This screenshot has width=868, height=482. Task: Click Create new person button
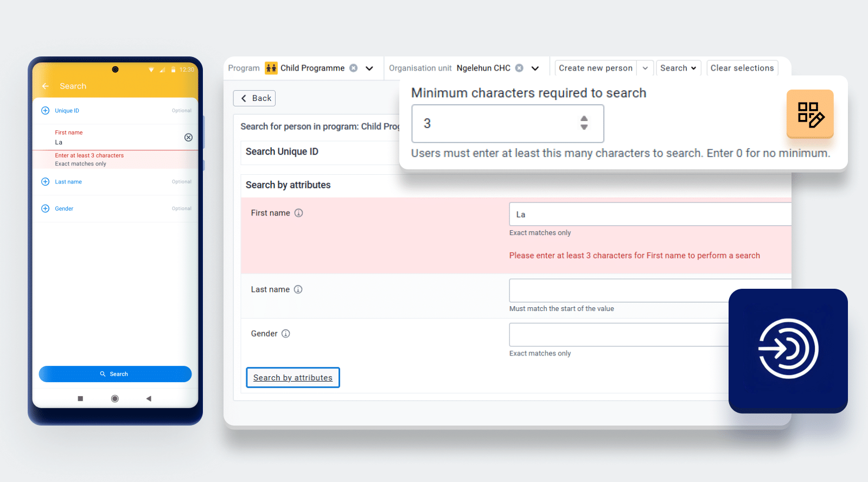tap(596, 68)
